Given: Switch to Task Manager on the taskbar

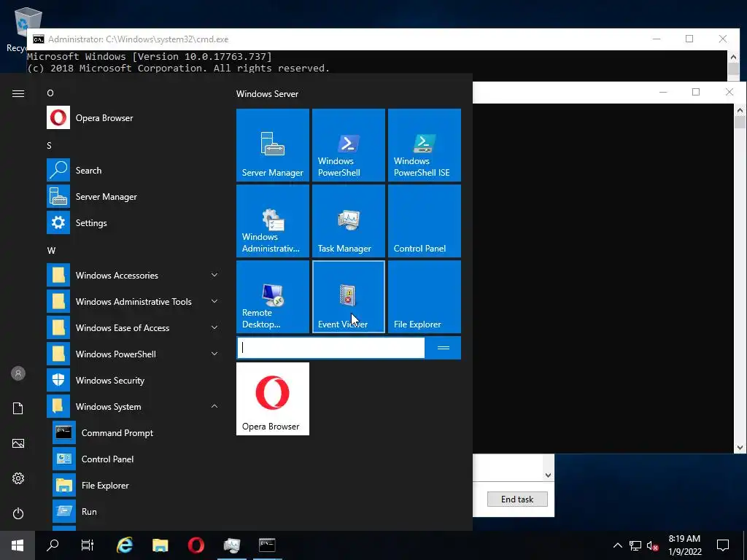Looking at the screenshot, I should point(231,545).
